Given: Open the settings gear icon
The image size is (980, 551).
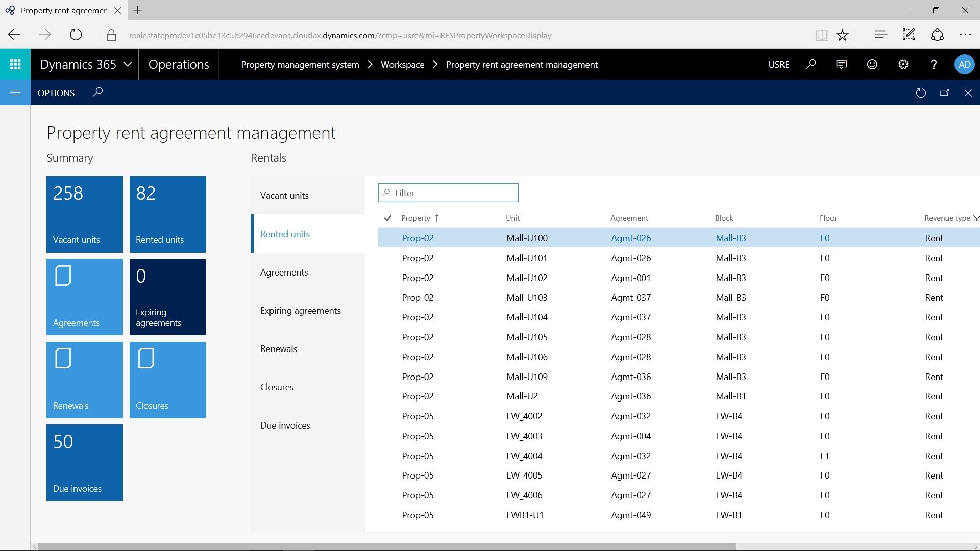Looking at the screenshot, I should [903, 64].
